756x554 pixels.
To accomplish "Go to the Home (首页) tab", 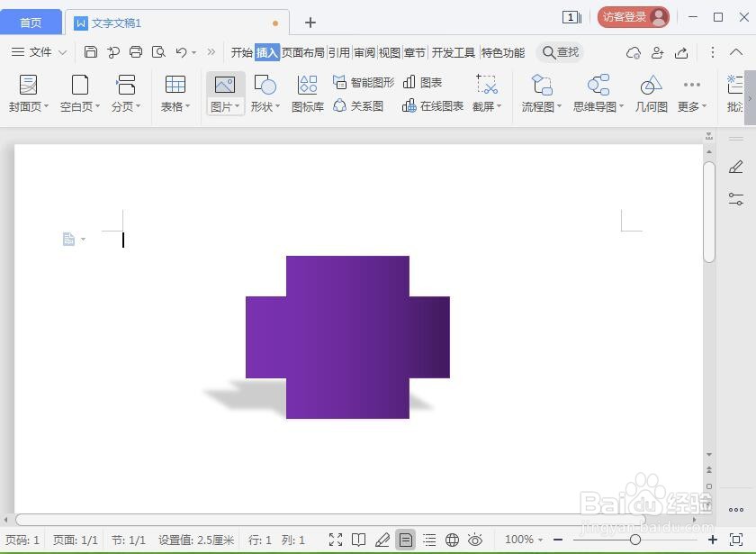I will [x=31, y=23].
